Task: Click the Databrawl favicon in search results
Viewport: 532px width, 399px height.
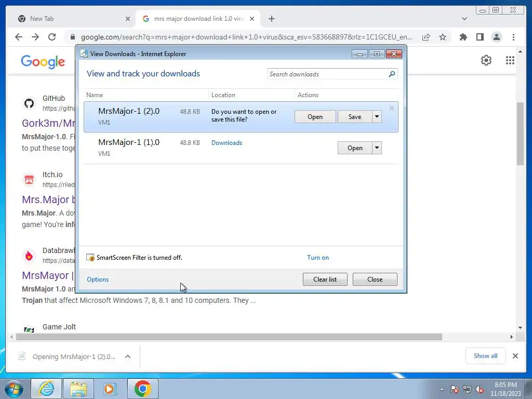Action: [29, 256]
